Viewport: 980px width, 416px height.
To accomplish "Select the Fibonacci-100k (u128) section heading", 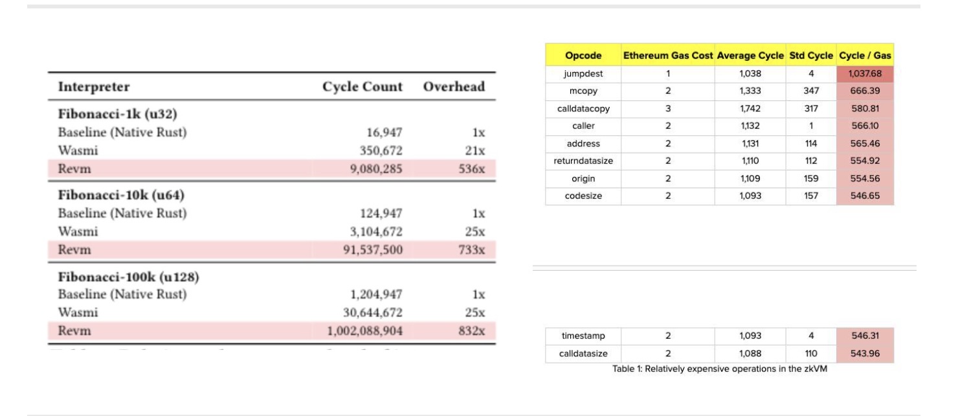I will coord(128,277).
